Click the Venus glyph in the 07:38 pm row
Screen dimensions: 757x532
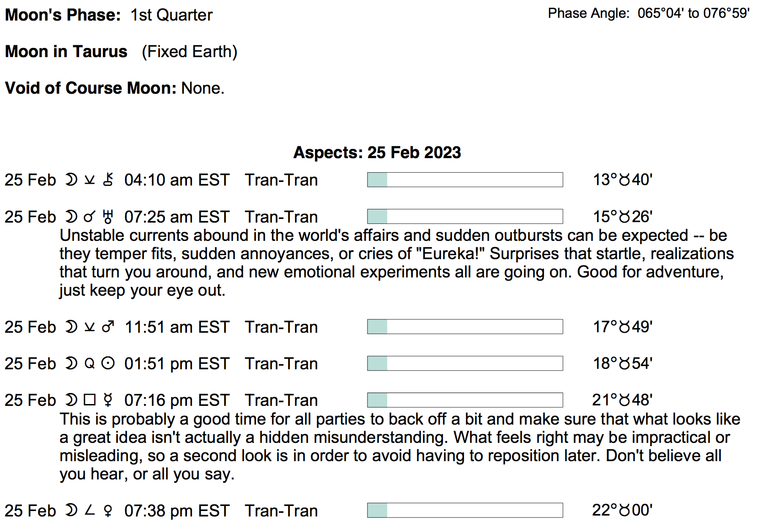click(108, 511)
